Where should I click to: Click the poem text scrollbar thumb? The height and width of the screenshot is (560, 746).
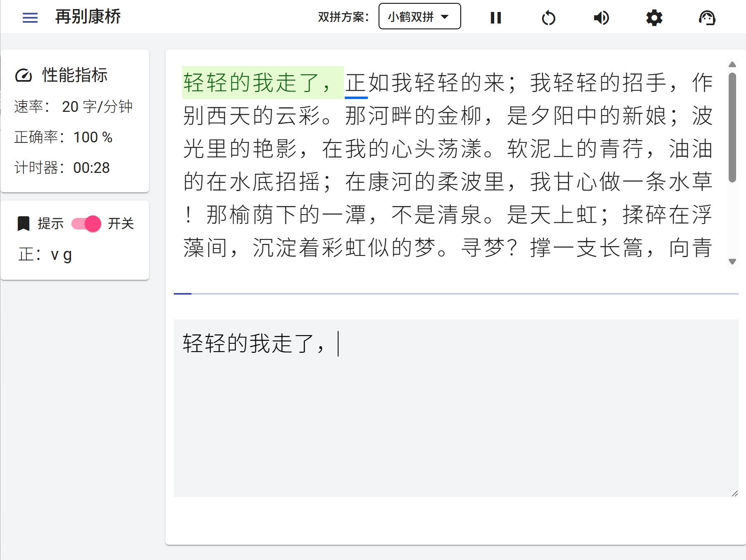[x=732, y=127]
